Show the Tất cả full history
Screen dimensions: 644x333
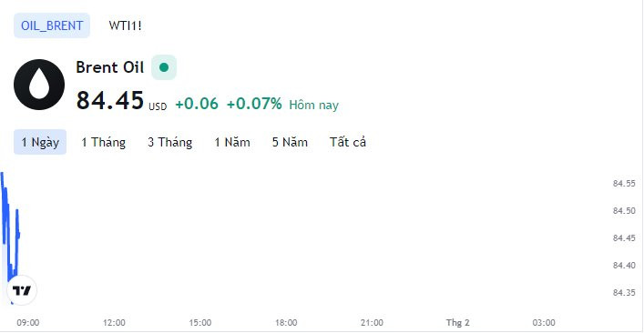[347, 142]
